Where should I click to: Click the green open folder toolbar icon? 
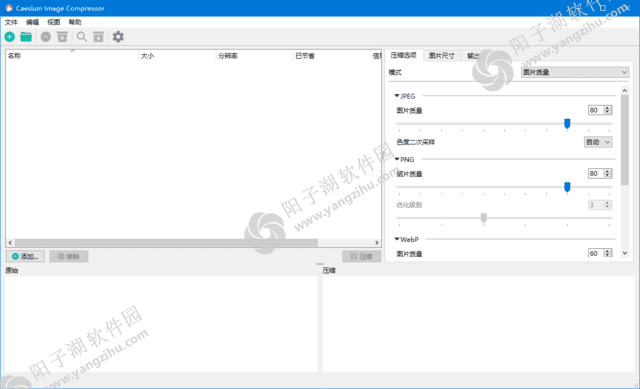tap(26, 37)
